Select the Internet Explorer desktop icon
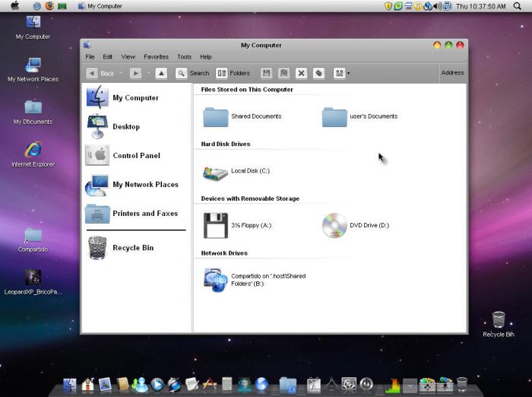Viewport: 532px width, 397px height. [33, 154]
